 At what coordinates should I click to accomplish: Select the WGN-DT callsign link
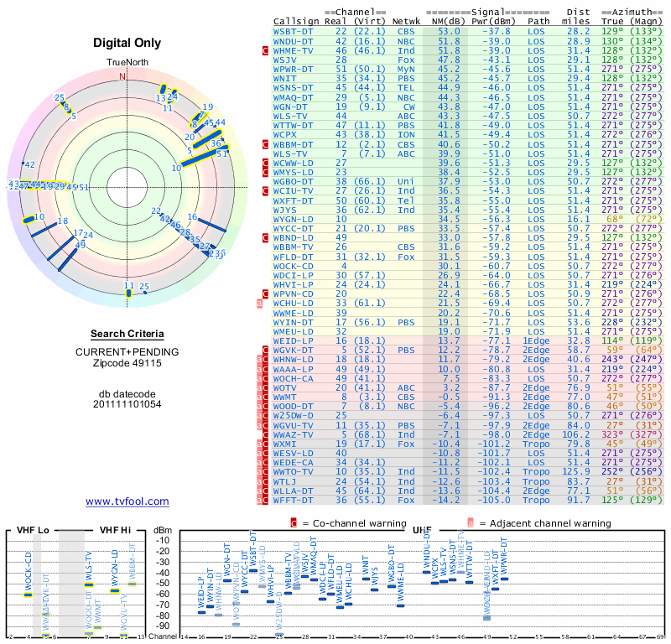290,107
